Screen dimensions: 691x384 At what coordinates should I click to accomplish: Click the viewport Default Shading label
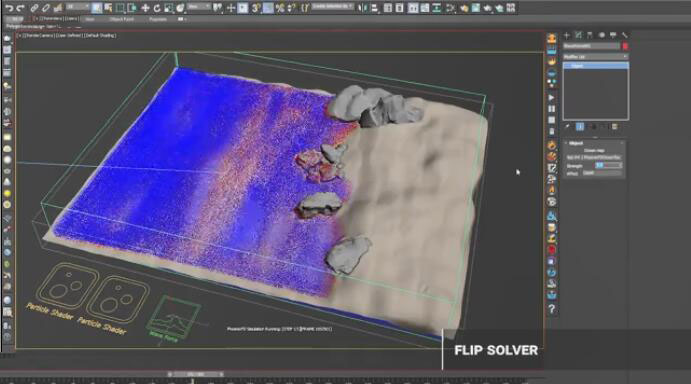click(100, 35)
